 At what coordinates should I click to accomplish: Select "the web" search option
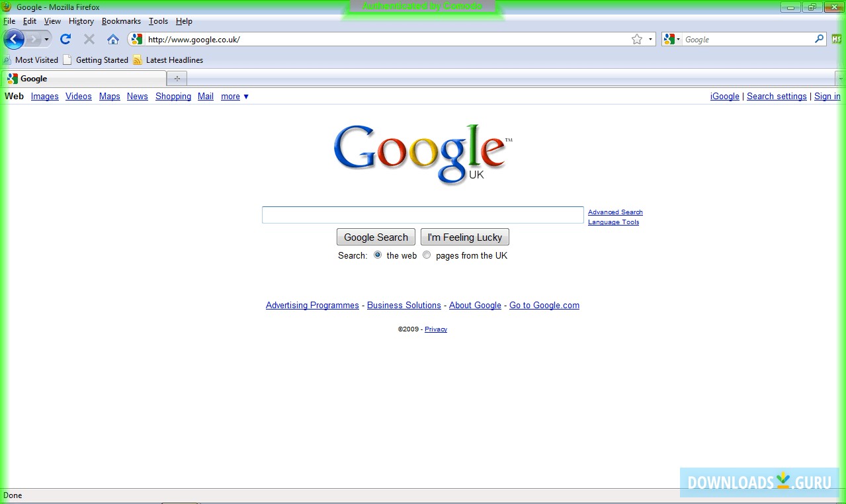coord(378,255)
